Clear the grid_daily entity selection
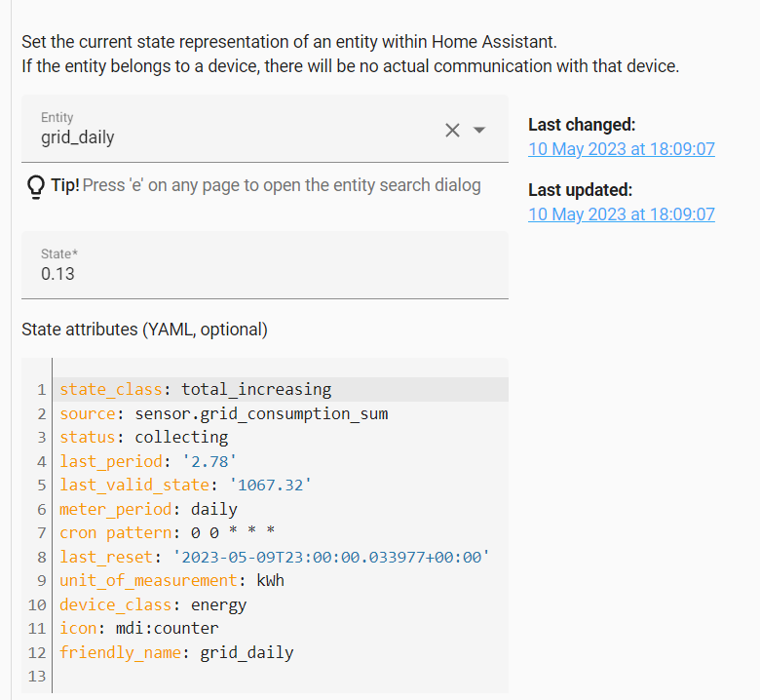 click(x=452, y=130)
